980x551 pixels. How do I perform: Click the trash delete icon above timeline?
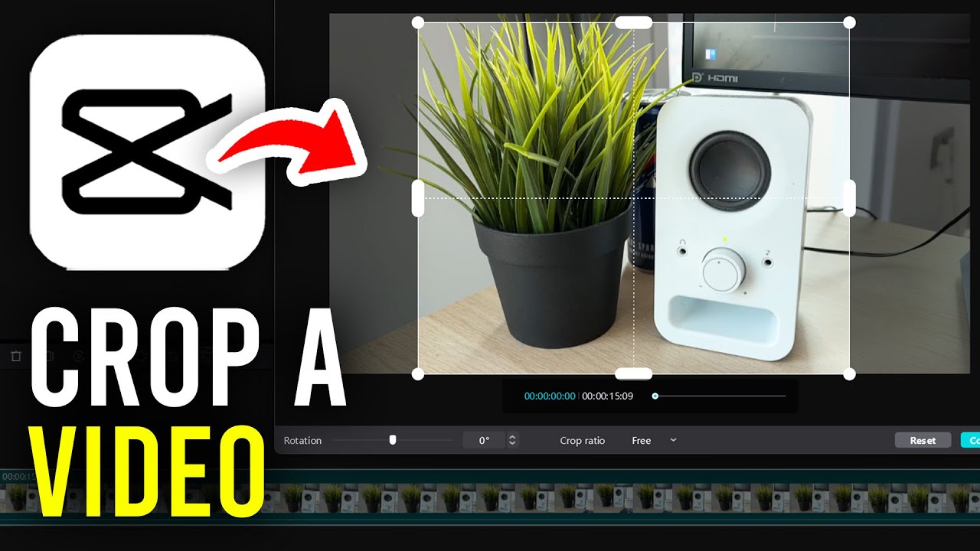point(15,356)
